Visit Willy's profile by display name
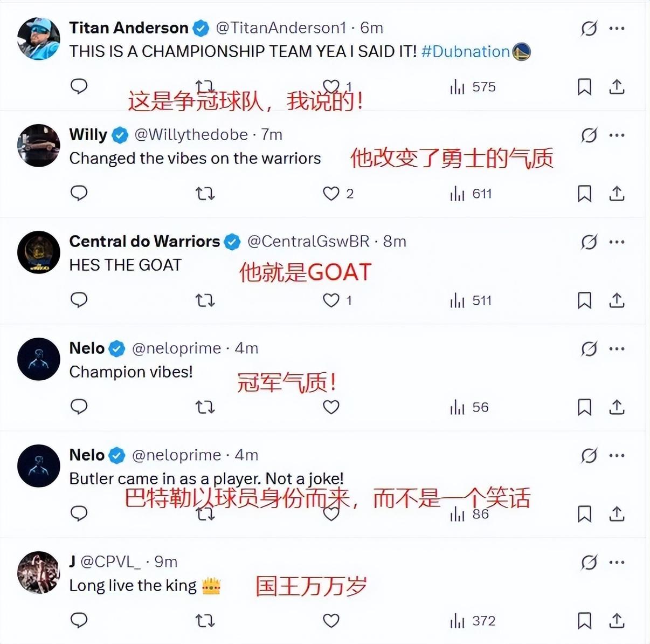Viewport: 650px width, 644px height. [x=88, y=134]
